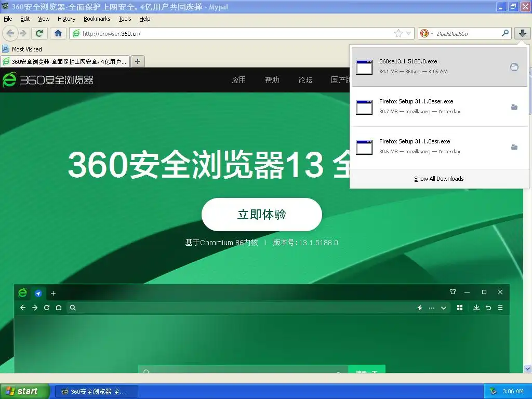Click the forward arrow in preview browser toolbar
The width and height of the screenshot is (532, 399).
[x=35, y=308]
